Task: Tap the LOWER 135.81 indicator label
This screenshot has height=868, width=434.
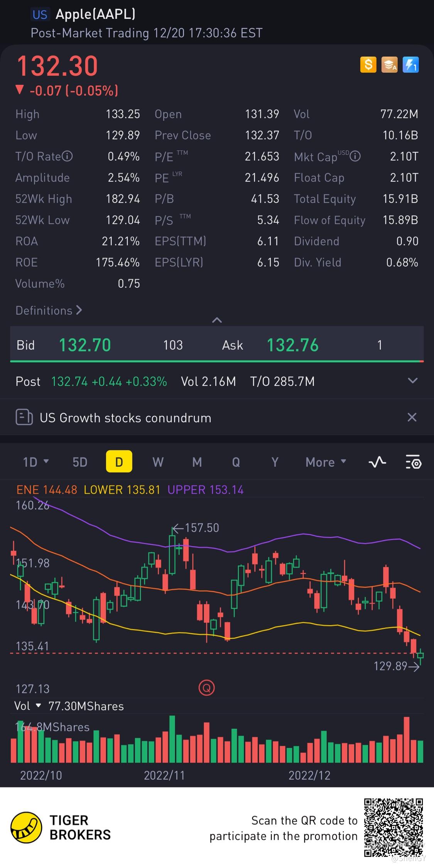Action: (122, 490)
